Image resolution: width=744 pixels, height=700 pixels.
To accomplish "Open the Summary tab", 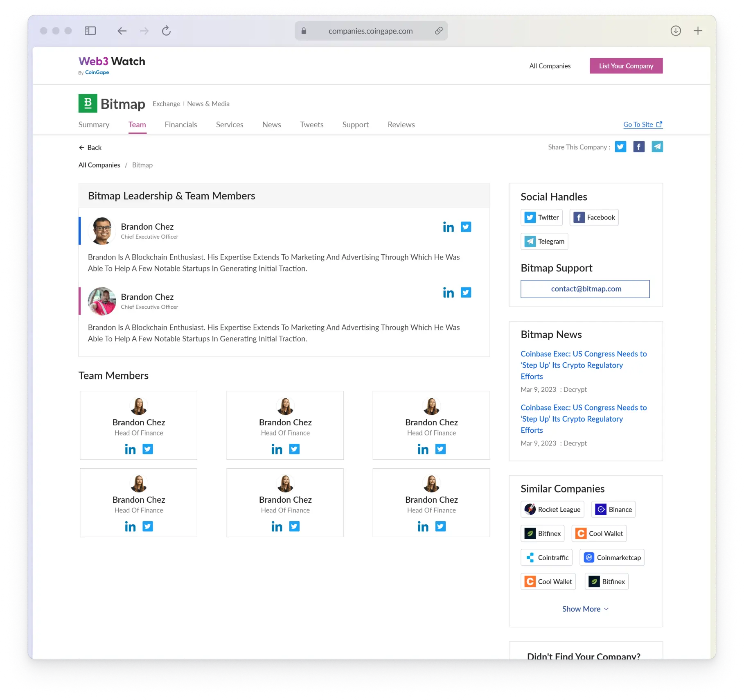I will 94,124.
